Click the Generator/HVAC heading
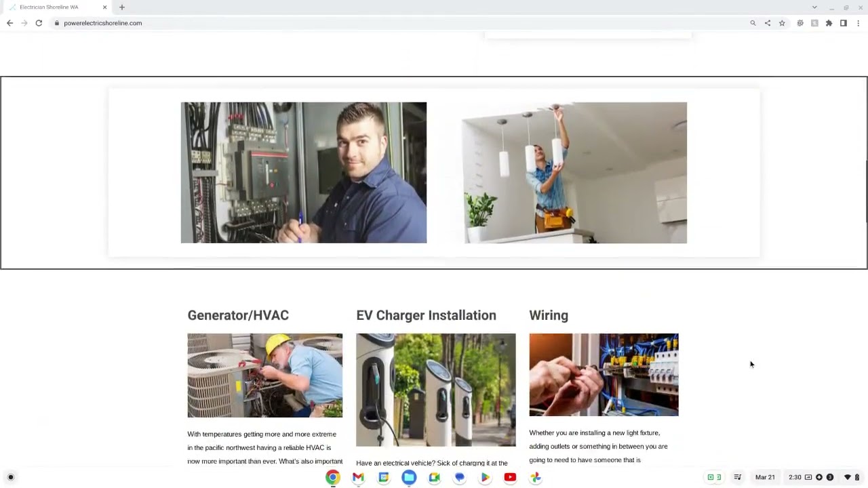Viewport: 868px width, 488px height. pyautogui.click(x=238, y=315)
